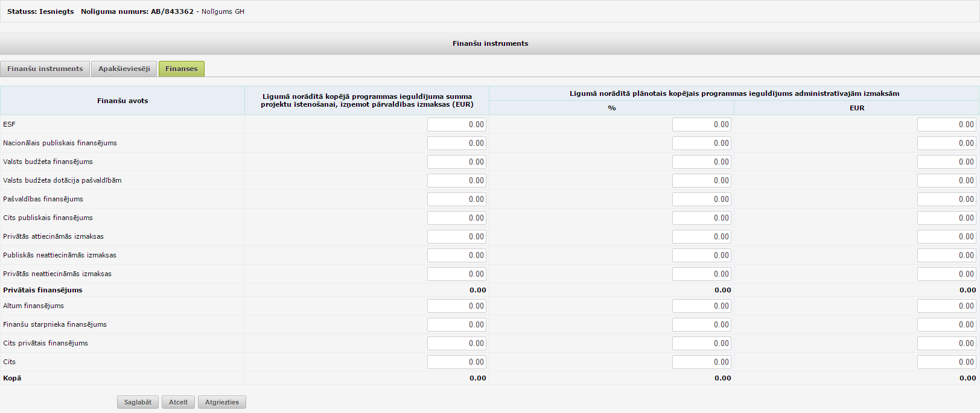
Task: Click Cits publiskais finansējums percent field
Action: (702, 218)
